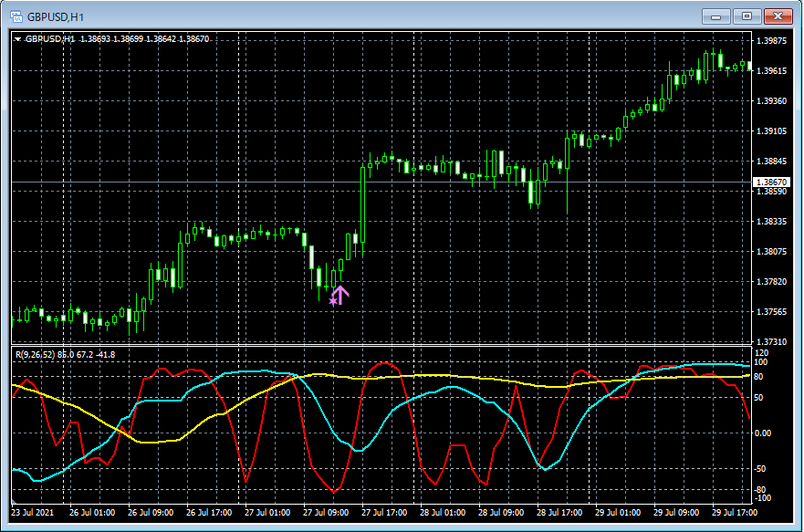Click price scale value 1.38845
Image resolution: width=804 pixels, height=532 pixels.
[x=772, y=162]
